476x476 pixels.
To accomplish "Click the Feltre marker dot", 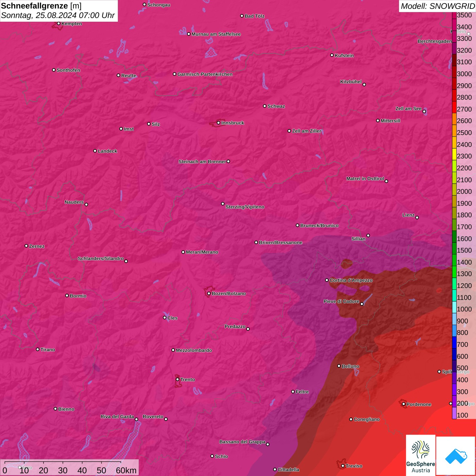I will coord(293,392).
